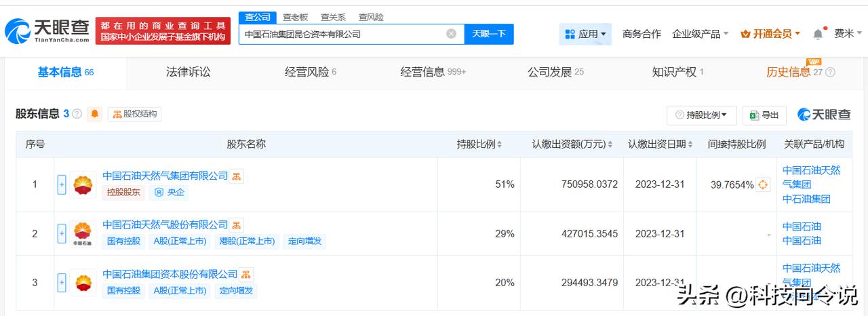Open 中国石油天然气集团有限公司 shareholder link

[165, 176]
